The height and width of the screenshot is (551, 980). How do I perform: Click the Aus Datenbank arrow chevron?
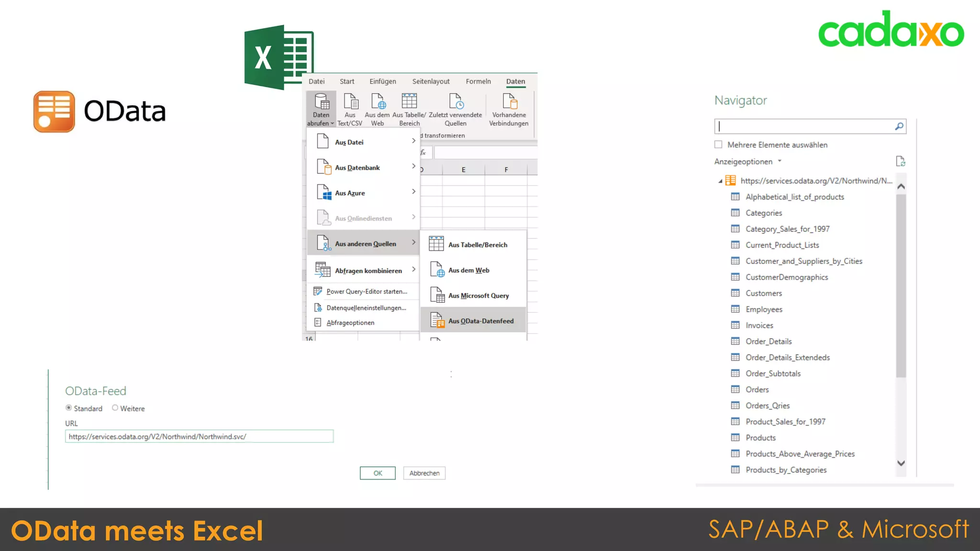[x=413, y=166]
